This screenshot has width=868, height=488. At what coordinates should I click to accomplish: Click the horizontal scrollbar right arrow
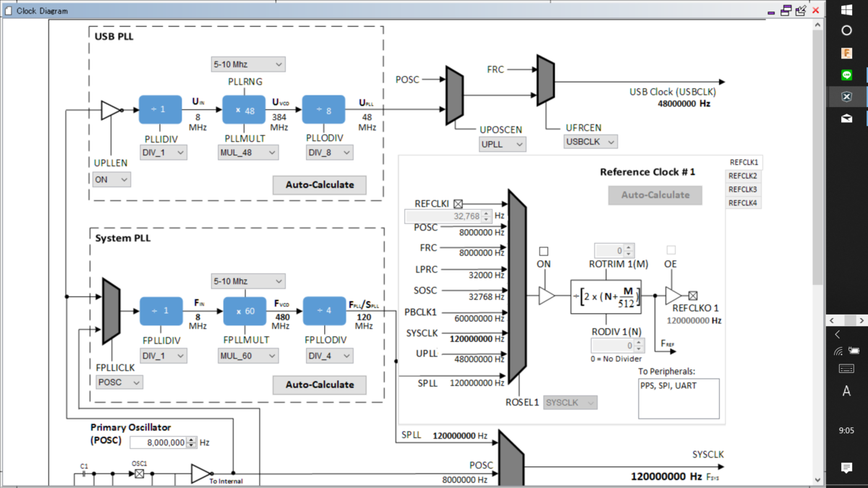(862, 320)
